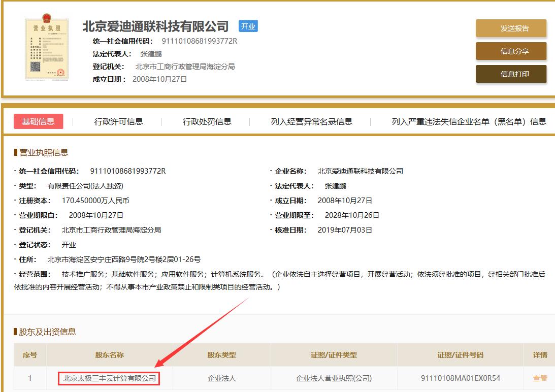Select certificate number 91110108MA01EX0R54
This screenshot has height=392, width=555.
click(x=460, y=378)
